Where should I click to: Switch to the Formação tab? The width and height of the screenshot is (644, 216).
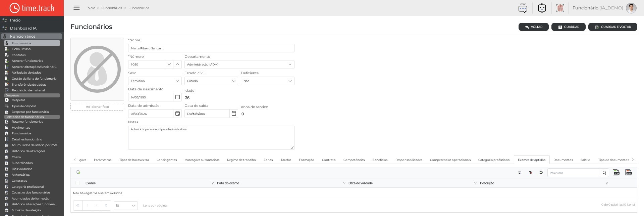coord(307,160)
